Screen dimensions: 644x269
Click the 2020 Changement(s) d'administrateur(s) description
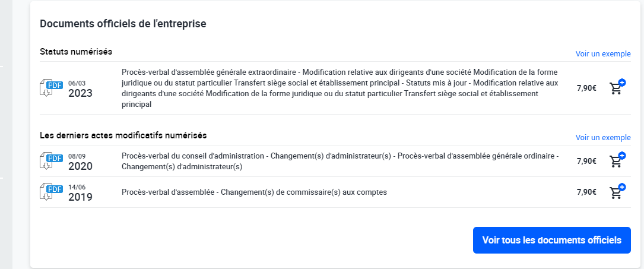[340, 161]
